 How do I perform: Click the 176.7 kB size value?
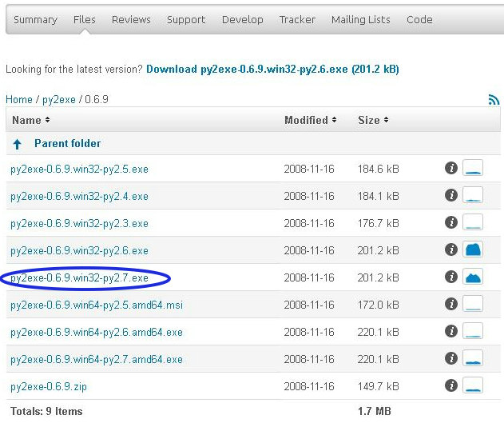379,223
